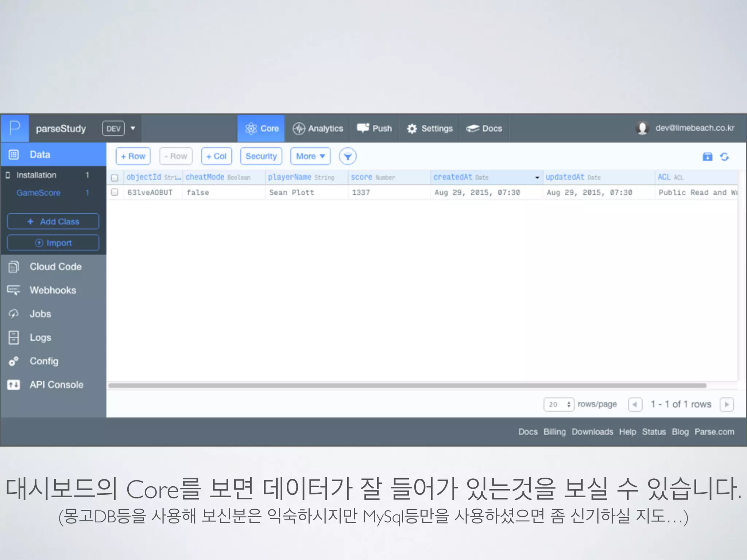The height and width of the screenshot is (560, 747).
Task: Click the score column header
Action: click(x=389, y=177)
